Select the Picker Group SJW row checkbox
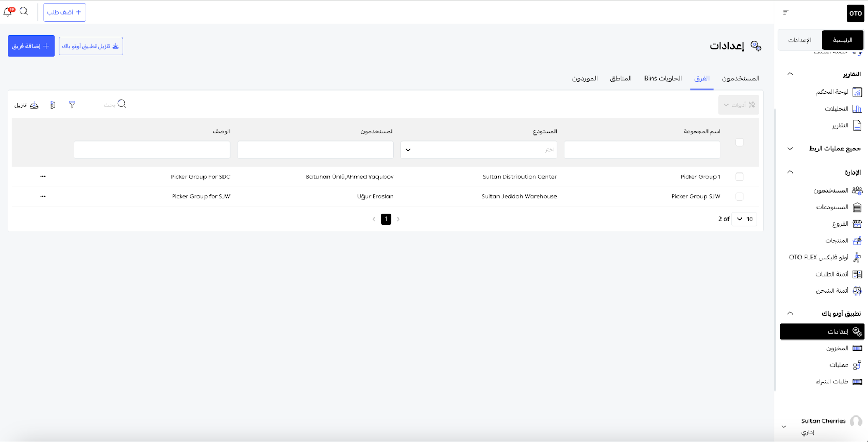 (739, 196)
